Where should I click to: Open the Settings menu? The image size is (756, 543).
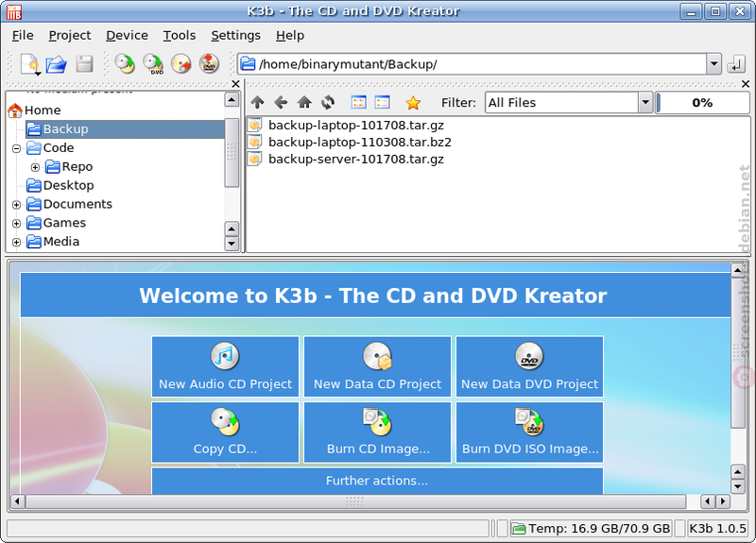coord(235,36)
